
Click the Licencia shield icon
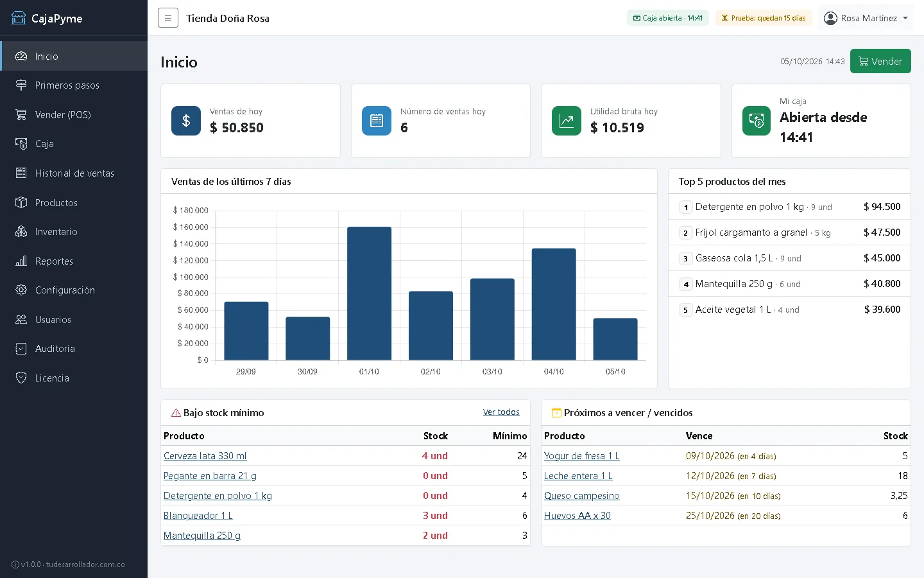tap(21, 378)
